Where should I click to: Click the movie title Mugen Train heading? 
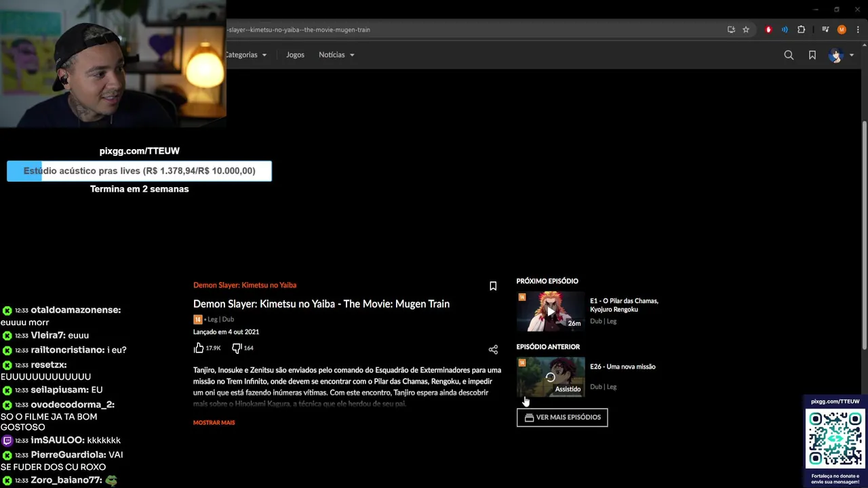(321, 304)
